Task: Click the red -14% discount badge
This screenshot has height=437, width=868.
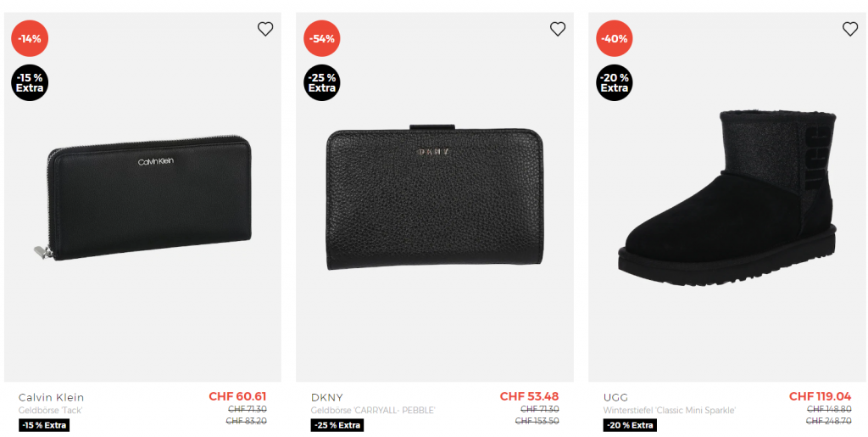Action: [x=30, y=38]
